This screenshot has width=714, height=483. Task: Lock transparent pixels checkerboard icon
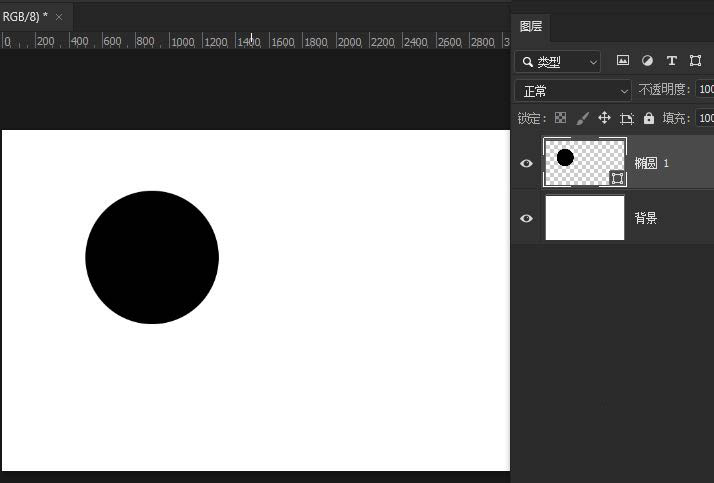pyautogui.click(x=561, y=118)
